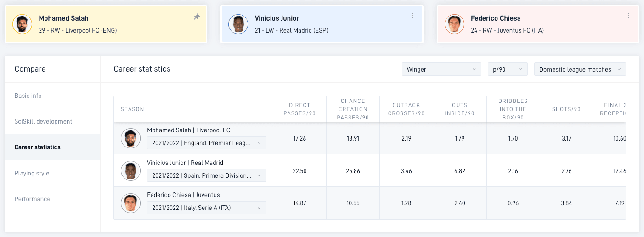
Task: Click Federico Chiesa's photo in the table row
Action: point(130,203)
